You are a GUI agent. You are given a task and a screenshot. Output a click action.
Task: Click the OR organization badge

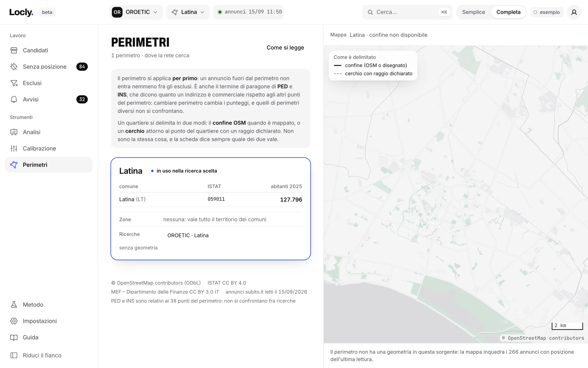[117, 12]
